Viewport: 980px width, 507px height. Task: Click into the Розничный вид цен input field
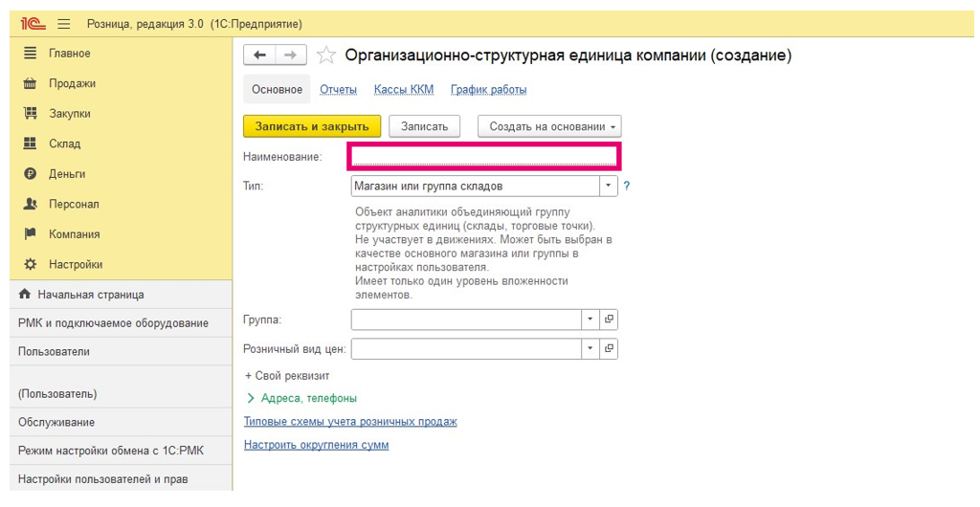[466, 348]
